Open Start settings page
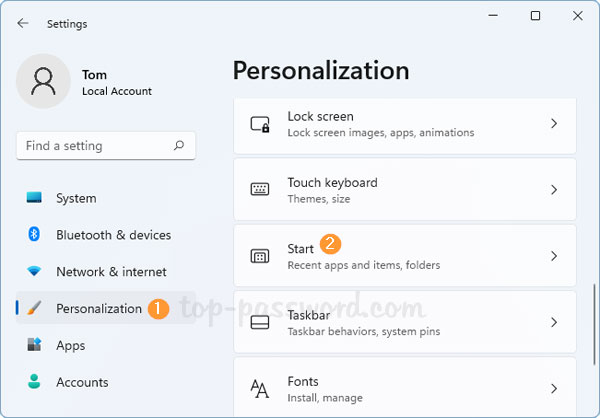 point(400,256)
